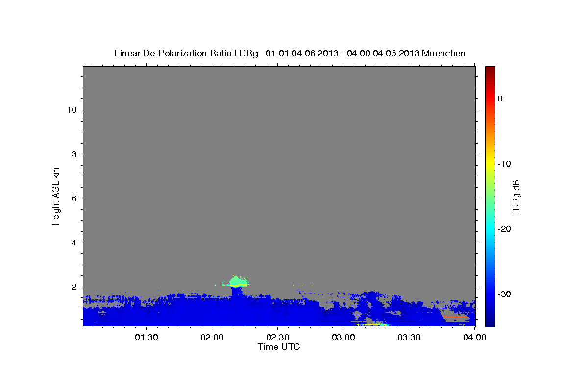Click the colorbar value '-20'
The width and height of the screenshot is (588, 392).
pyautogui.click(x=504, y=229)
